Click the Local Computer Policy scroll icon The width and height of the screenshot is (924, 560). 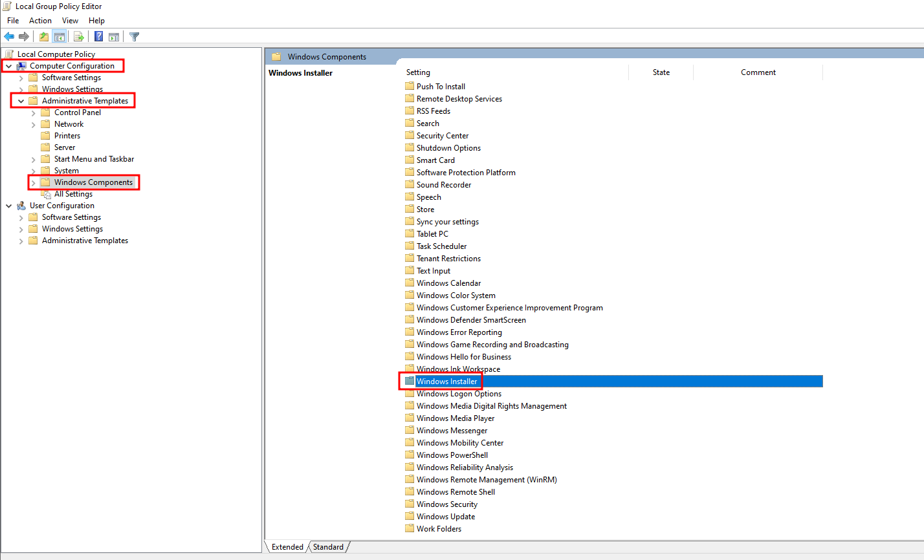[x=9, y=54]
